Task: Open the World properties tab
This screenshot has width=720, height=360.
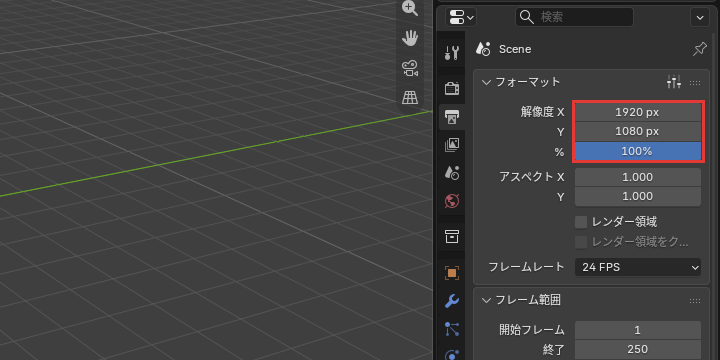Action: (x=452, y=201)
